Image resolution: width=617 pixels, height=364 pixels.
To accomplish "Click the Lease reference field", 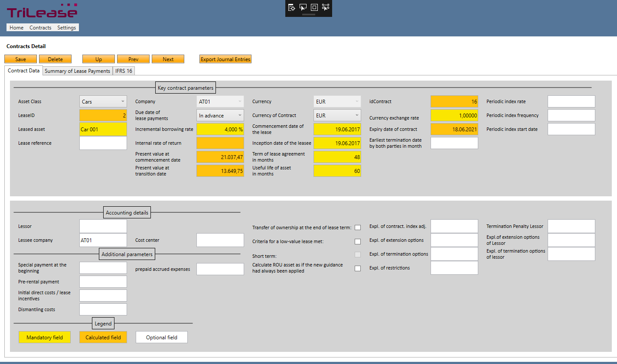I will point(103,143).
